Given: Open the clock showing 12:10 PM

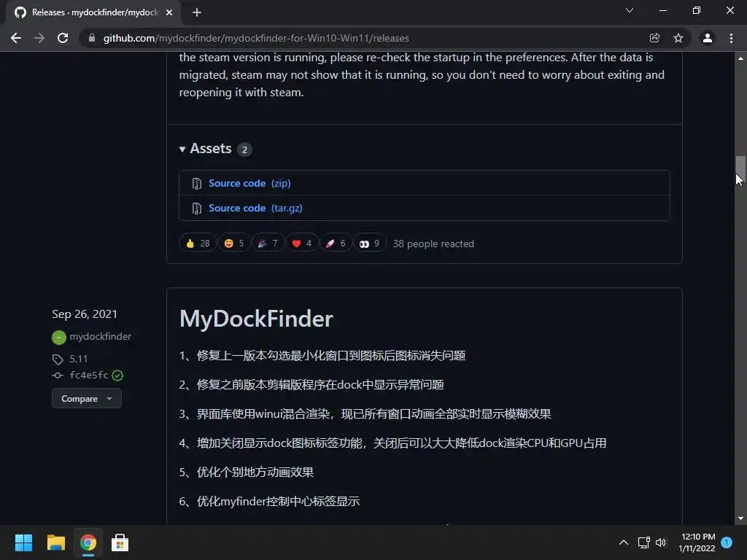Looking at the screenshot, I should point(697,542).
